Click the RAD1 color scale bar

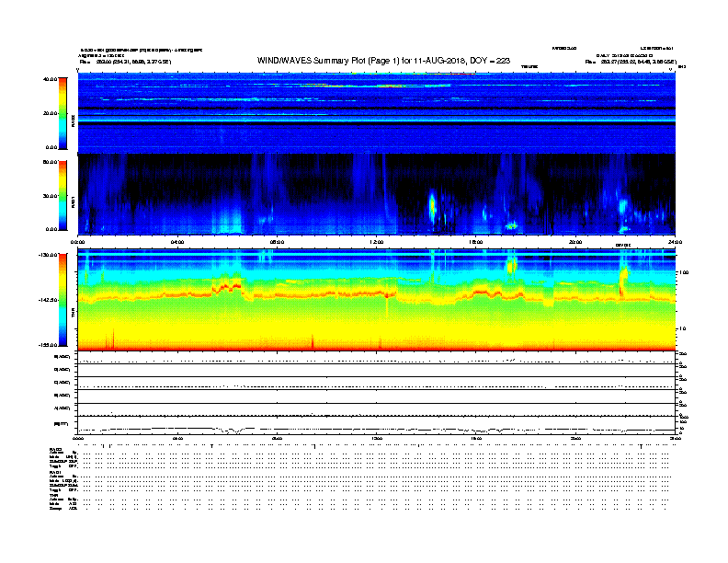pyautogui.click(x=63, y=196)
